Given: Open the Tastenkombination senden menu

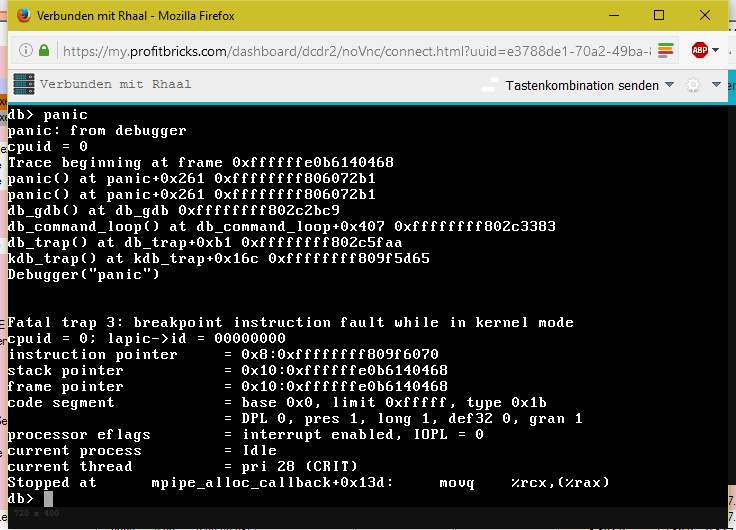Looking at the screenshot, I should 581,86.
